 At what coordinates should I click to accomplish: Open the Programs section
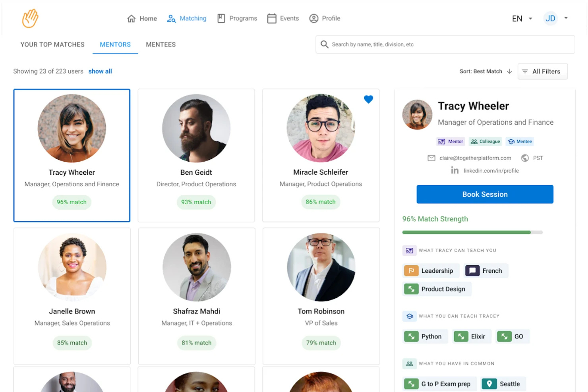pyautogui.click(x=237, y=19)
